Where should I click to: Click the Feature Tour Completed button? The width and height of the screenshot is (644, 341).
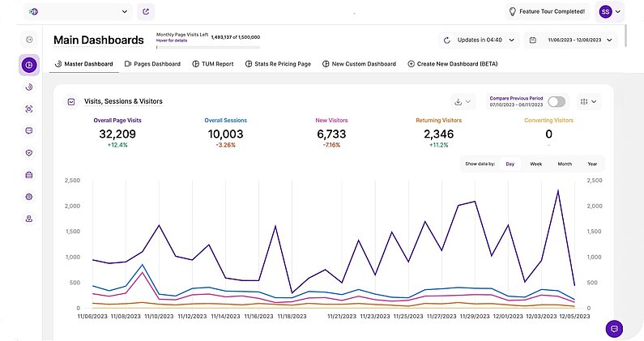[546, 12]
